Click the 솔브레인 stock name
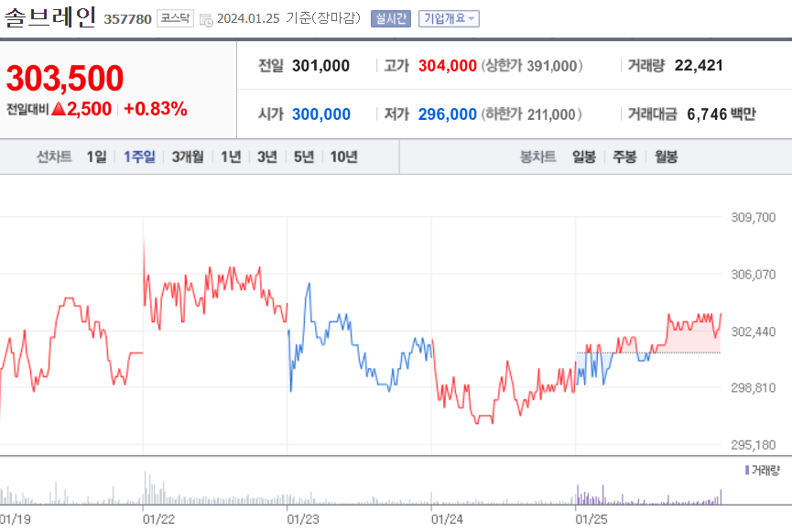This screenshot has width=792, height=532. coord(49,16)
